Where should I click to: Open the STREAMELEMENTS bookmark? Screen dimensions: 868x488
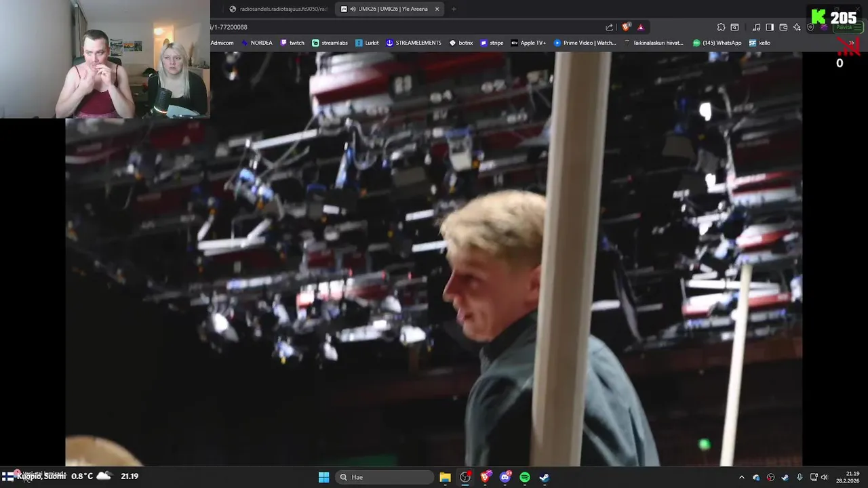(414, 43)
